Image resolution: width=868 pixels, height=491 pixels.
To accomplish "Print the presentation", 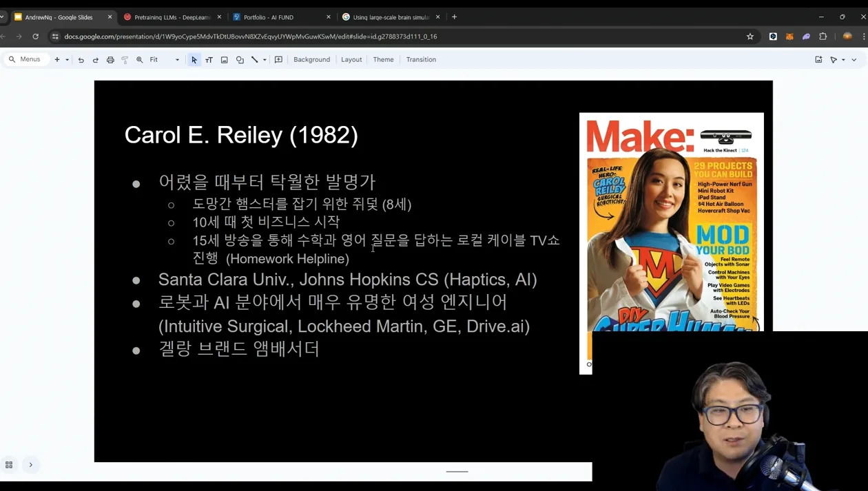I will point(110,60).
